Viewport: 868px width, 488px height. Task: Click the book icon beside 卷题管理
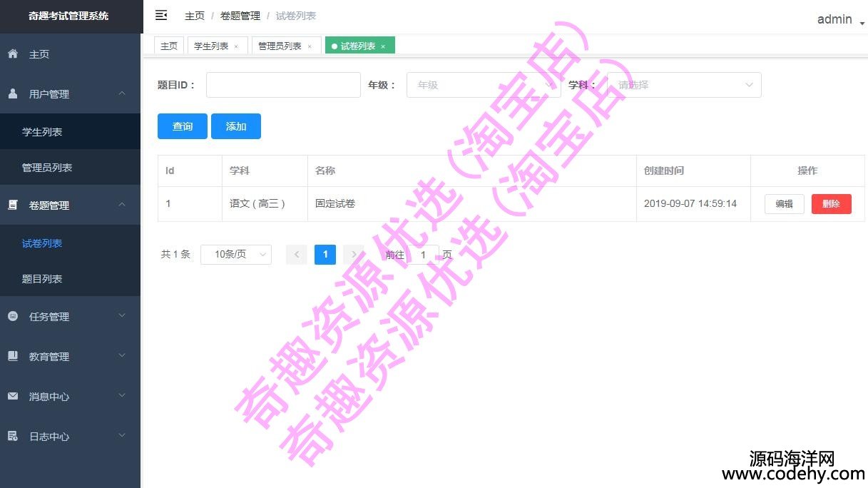coord(13,205)
